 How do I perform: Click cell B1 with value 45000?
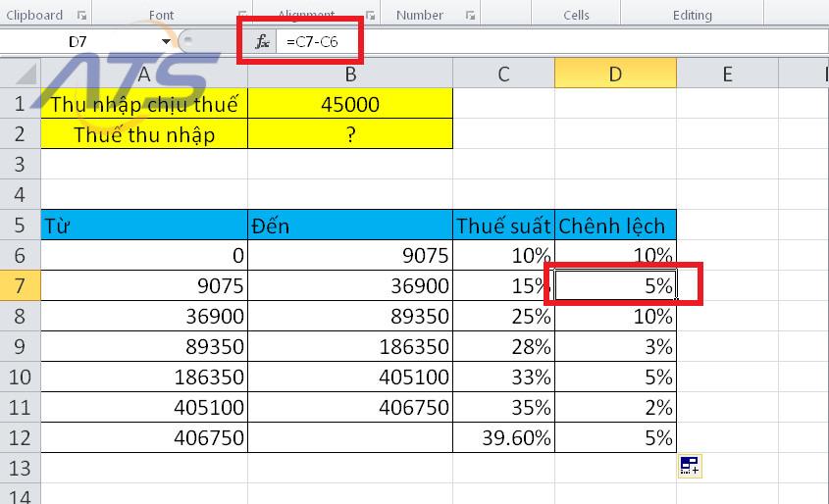(x=350, y=104)
